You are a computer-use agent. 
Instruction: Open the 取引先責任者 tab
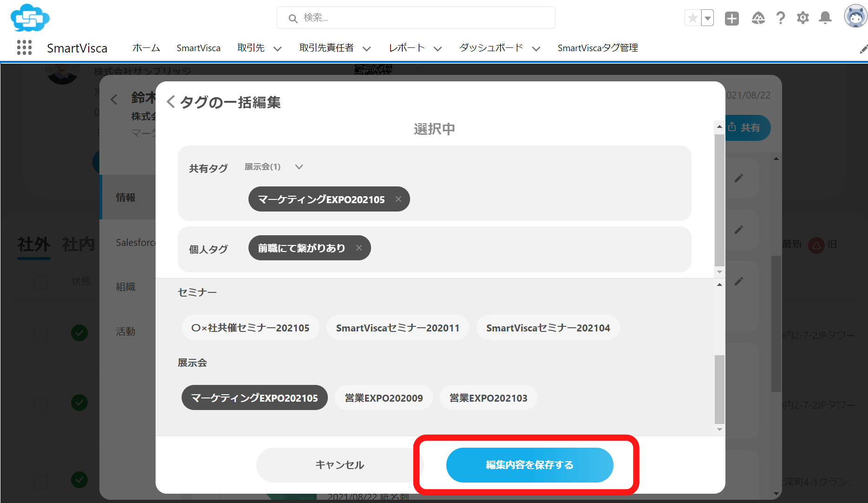tap(326, 48)
